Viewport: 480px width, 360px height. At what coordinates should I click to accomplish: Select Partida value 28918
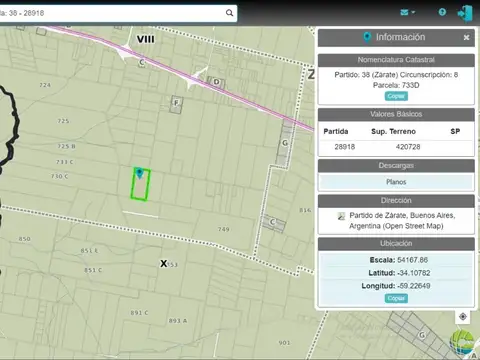(345, 147)
